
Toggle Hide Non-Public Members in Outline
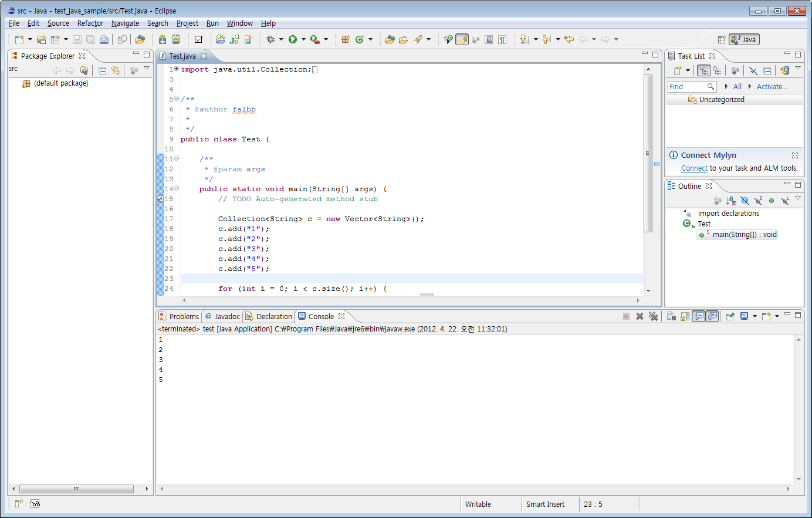772,201
